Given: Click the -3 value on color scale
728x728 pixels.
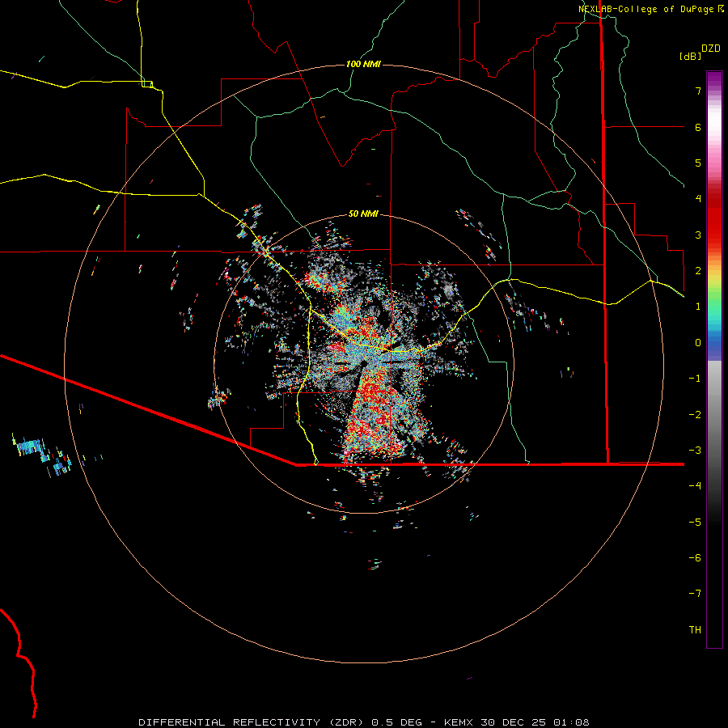Looking at the screenshot, I should [x=695, y=451].
